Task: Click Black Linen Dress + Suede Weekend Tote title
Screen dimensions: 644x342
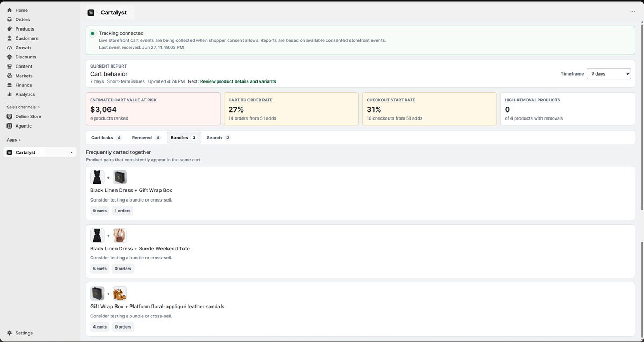Action: 140,249
